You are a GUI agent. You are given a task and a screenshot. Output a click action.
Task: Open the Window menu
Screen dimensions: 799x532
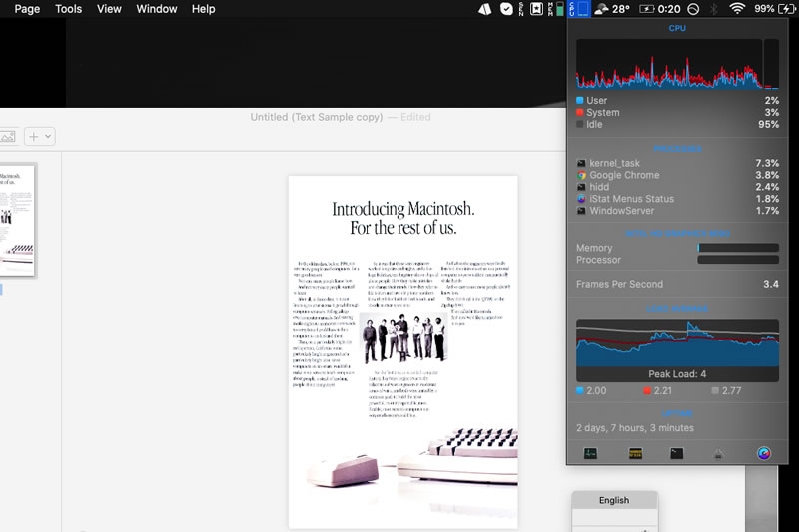tap(157, 9)
